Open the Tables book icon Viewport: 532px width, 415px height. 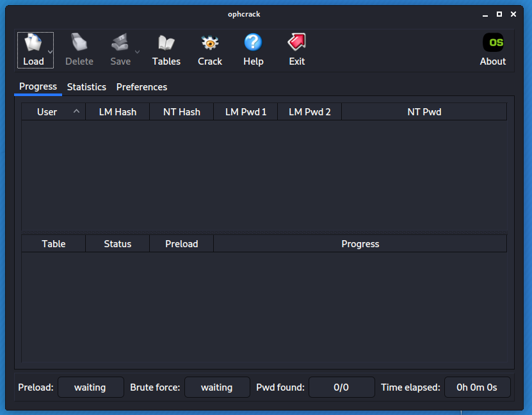pyautogui.click(x=166, y=44)
